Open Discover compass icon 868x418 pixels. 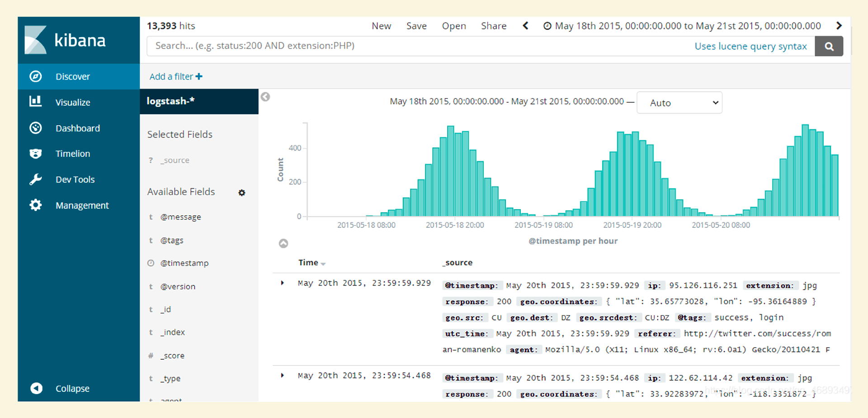click(36, 76)
